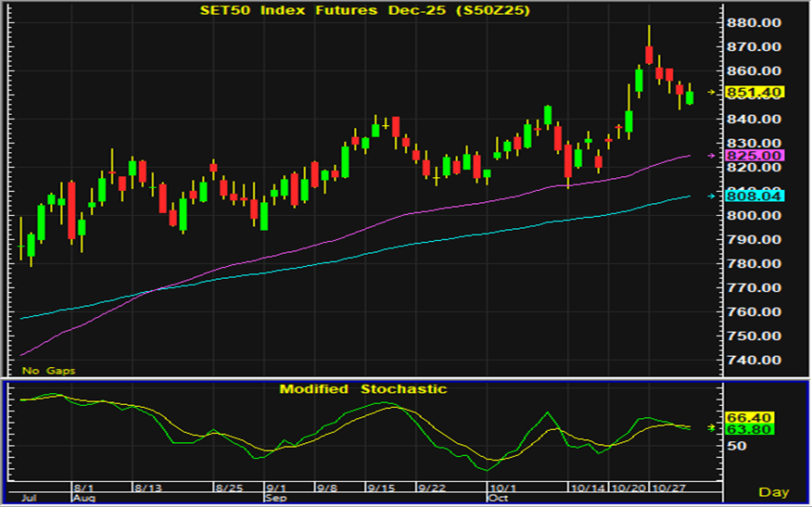Image resolution: width=812 pixels, height=507 pixels.
Task: Click the Day timeframe label
Action: coord(773,491)
